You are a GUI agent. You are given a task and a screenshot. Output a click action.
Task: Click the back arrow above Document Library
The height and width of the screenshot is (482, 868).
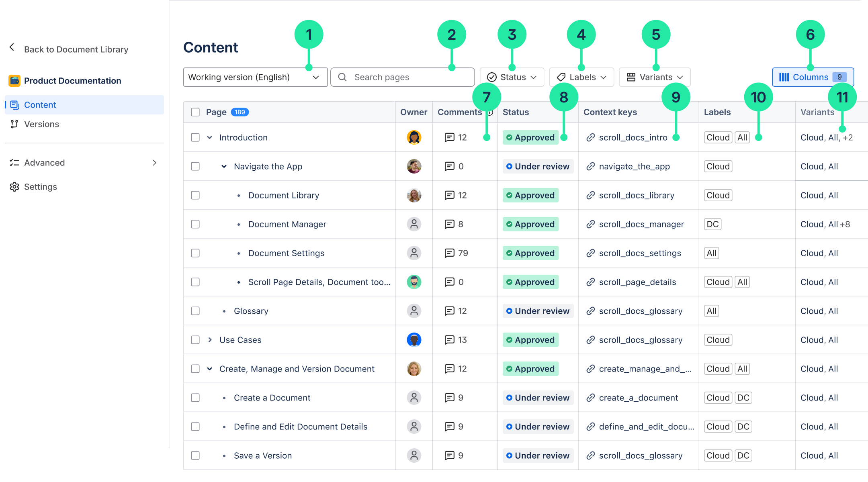pos(12,47)
